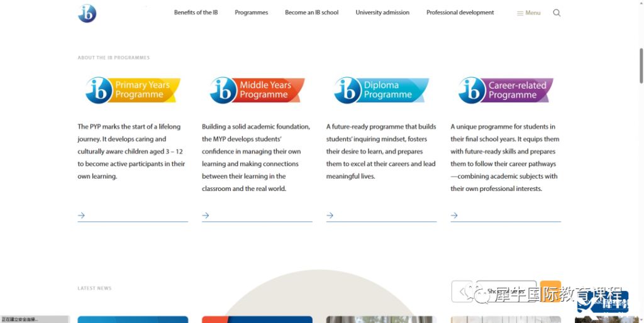Open the first blue news card thumbnail
This screenshot has width=644, height=323.
coord(133,319)
